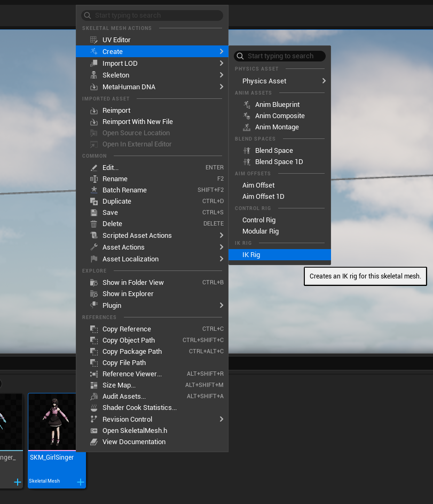Click the Duplicate icon in the Common section
Image resolution: width=433 pixels, height=504 pixels.
tap(94, 201)
